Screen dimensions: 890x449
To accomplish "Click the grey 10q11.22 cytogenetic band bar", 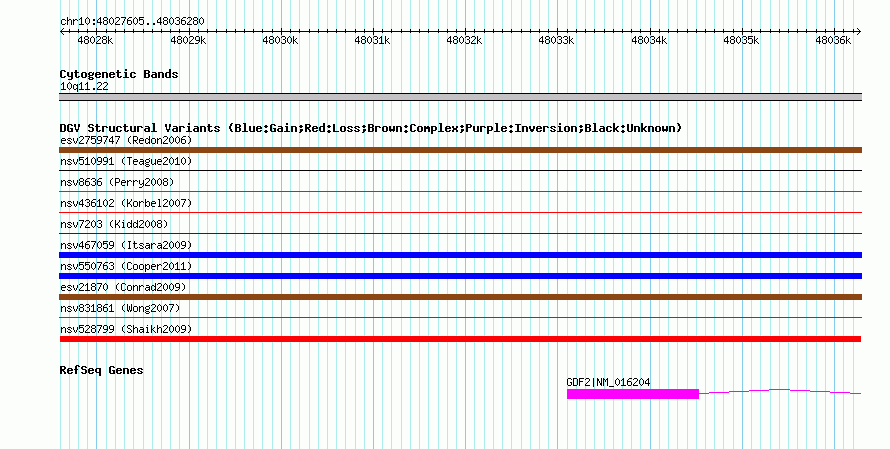I will click(460, 97).
